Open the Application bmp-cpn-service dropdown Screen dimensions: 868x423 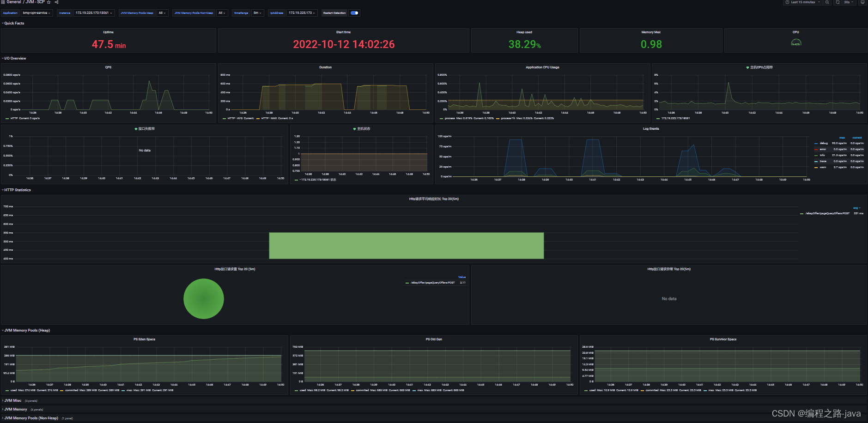pyautogui.click(x=37, y=13)
